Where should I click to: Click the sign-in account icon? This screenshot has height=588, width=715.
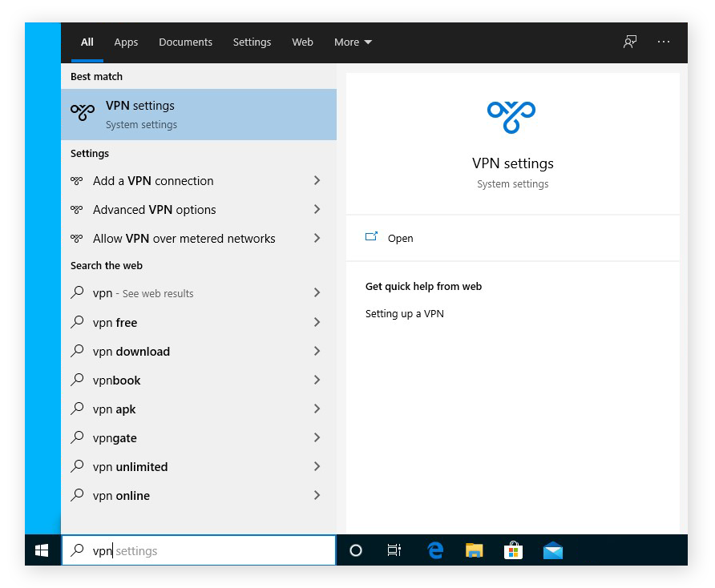point(630,42)
